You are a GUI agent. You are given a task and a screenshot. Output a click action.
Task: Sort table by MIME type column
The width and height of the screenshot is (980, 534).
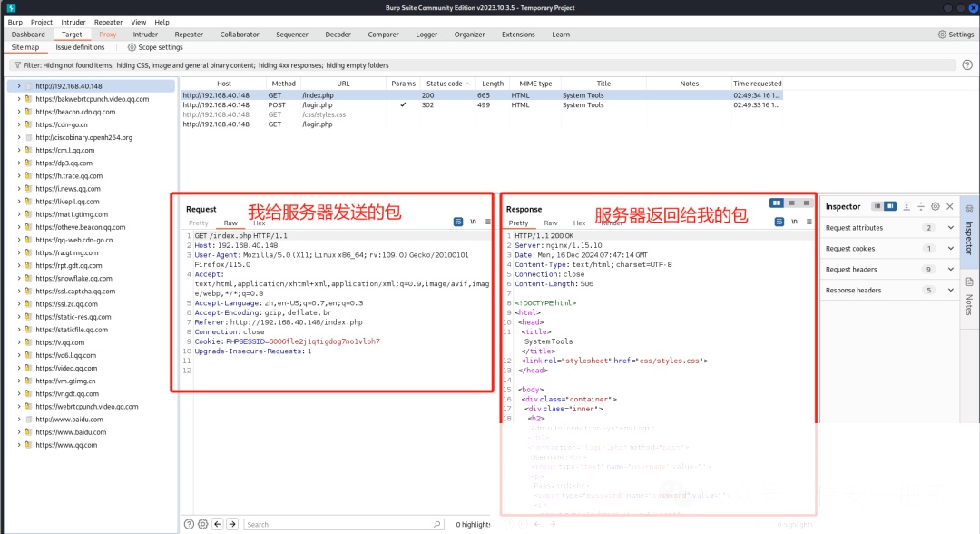click(x=535, y=84)
